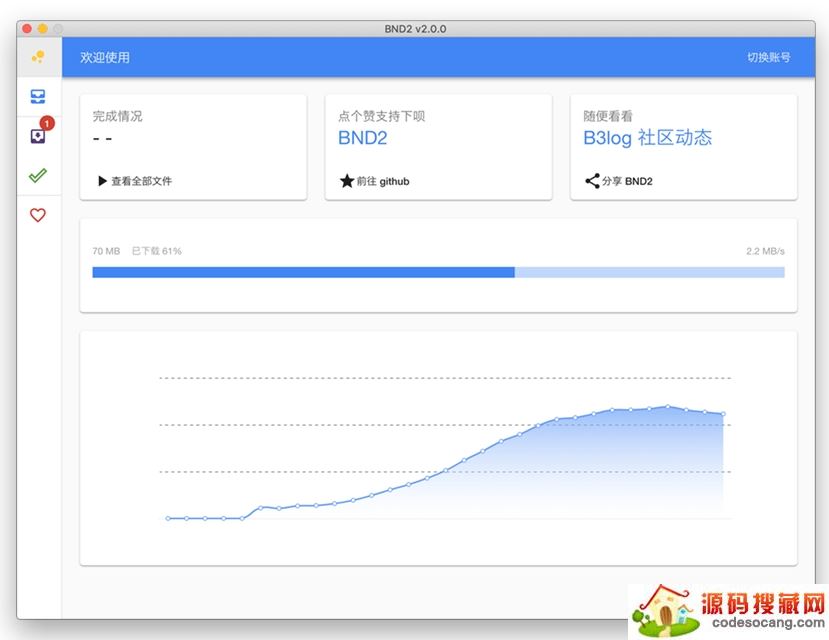Viewport: 829px width, 640px height.
Task: Share the app via 分享 BND2
Action: click(627, 181)
